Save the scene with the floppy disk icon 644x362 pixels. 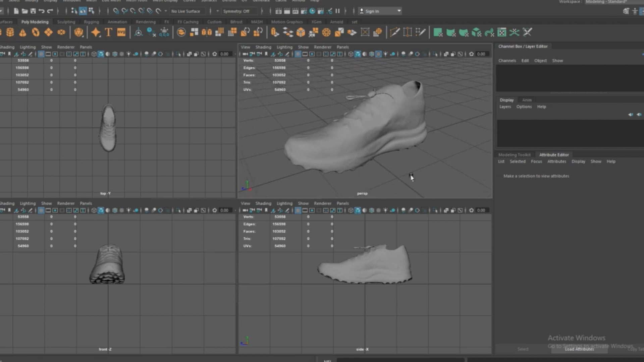pyautogui.click(x=33, y=11)
